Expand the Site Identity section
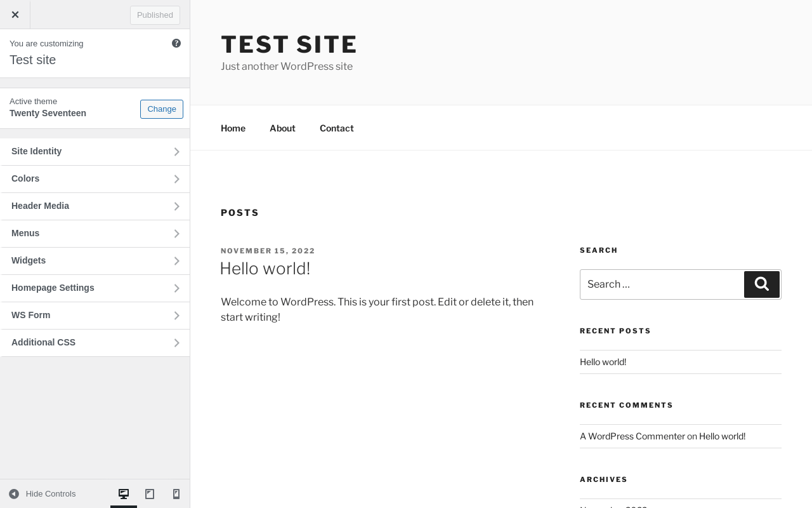812x508 pixels. (x=95, y=152)
